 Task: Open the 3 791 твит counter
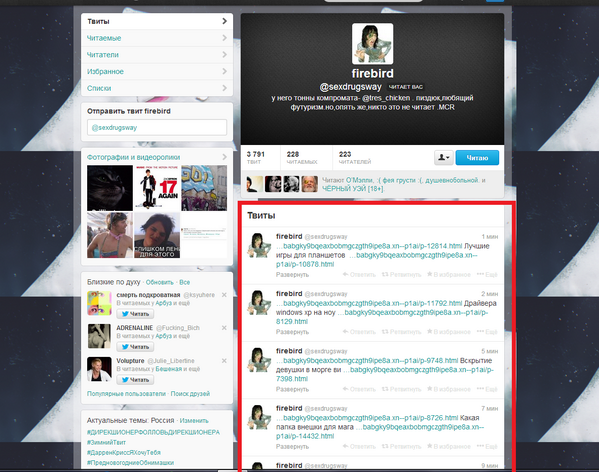[x=256, y=157]
